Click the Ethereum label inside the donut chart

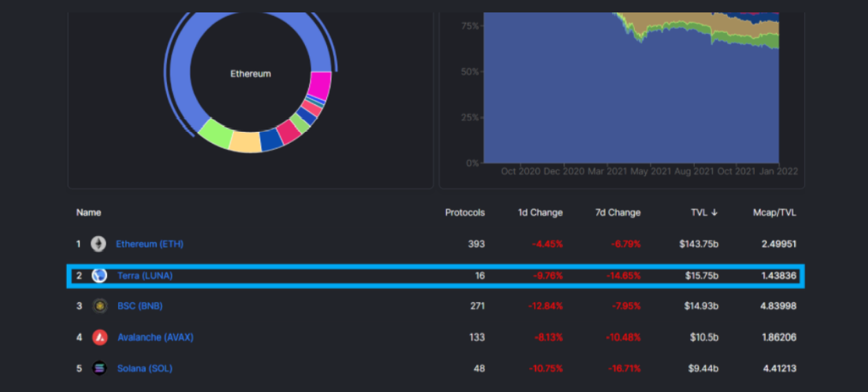(250, 74)
